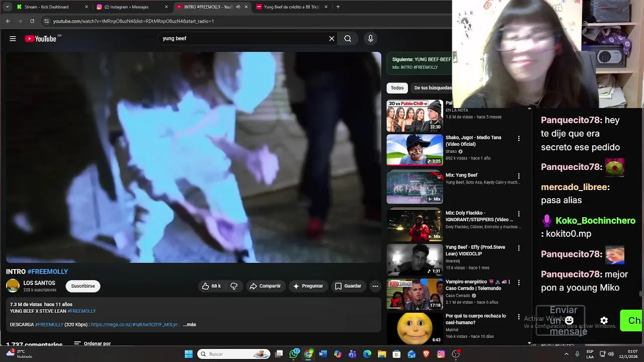Open the Doly Flackko mix thumbnail
This screenshot has width=644, height=362.
[x=415, y=225]
